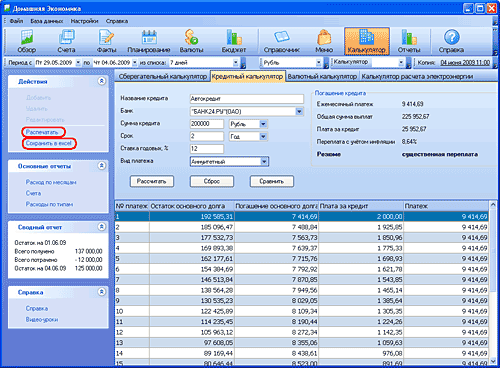Select the cell 1 385,64 in row 9

(x=361, y=301)
